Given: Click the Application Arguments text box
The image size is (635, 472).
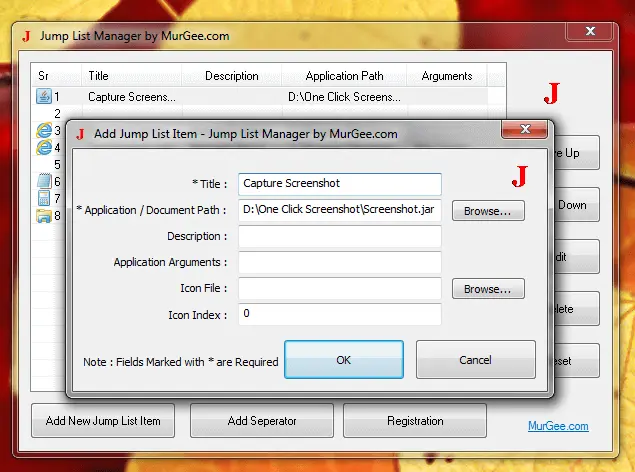Looking at the screenshot, I should pos(340,263).
